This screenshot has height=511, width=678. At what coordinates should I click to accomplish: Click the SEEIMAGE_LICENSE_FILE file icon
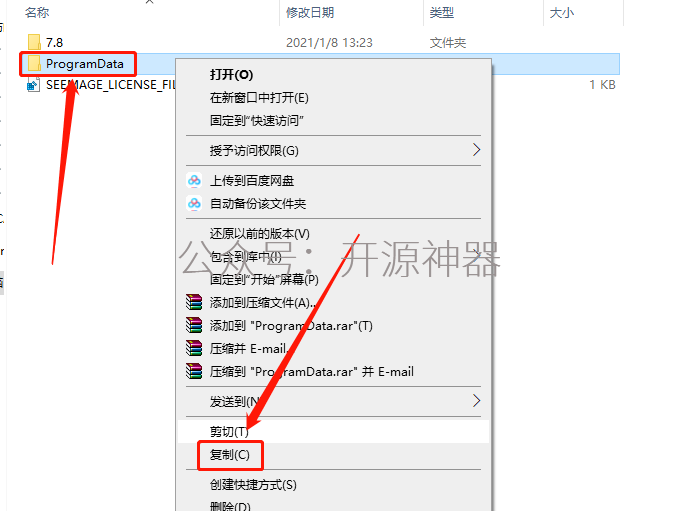coord(33,85)
